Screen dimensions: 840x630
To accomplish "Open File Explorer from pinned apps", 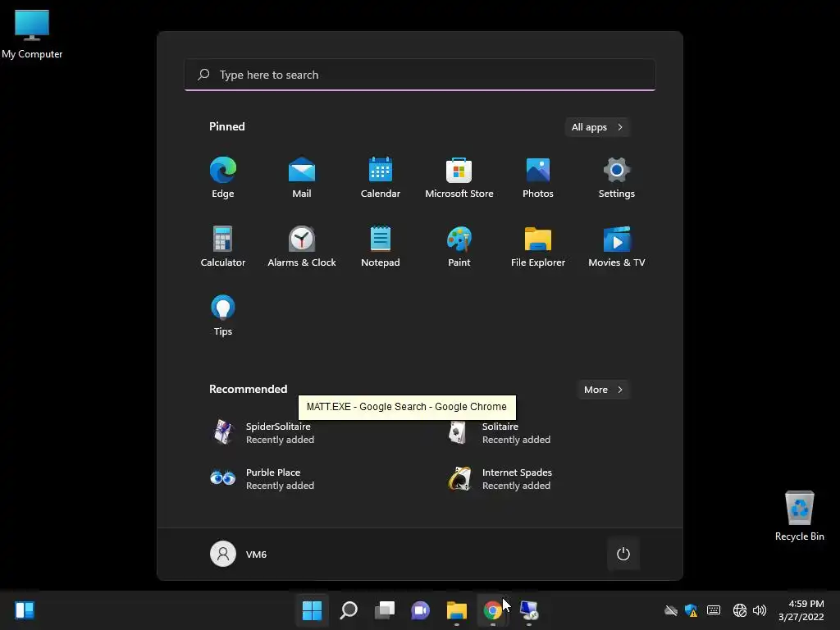I will click(x=538, y=246).
